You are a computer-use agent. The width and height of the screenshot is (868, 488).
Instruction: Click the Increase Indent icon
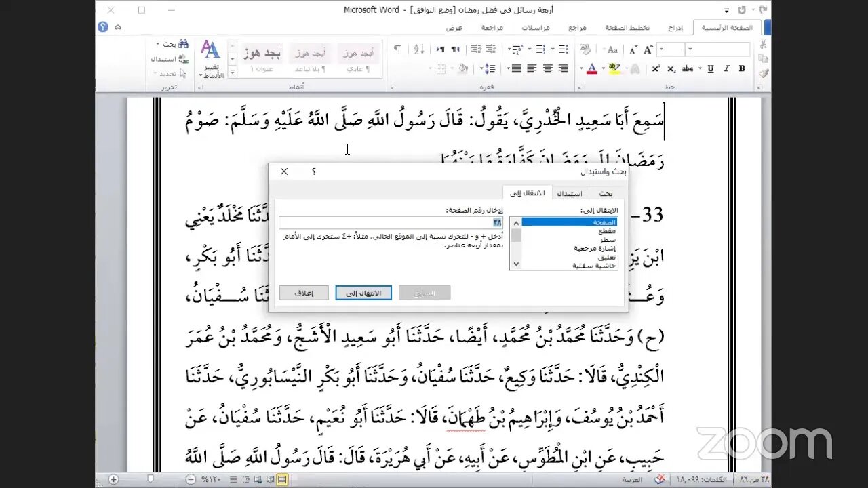click(x=475, y=49)
